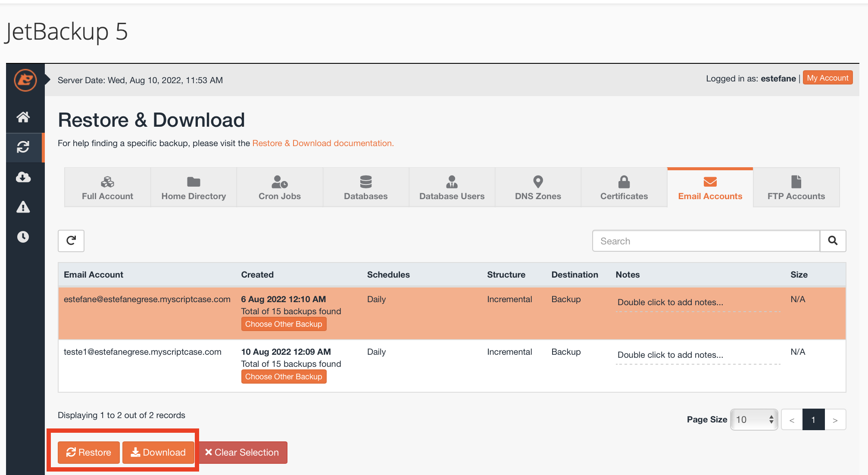
Task: Choose Other Backup for teste1 email row
Action: [x=284, y=377]
